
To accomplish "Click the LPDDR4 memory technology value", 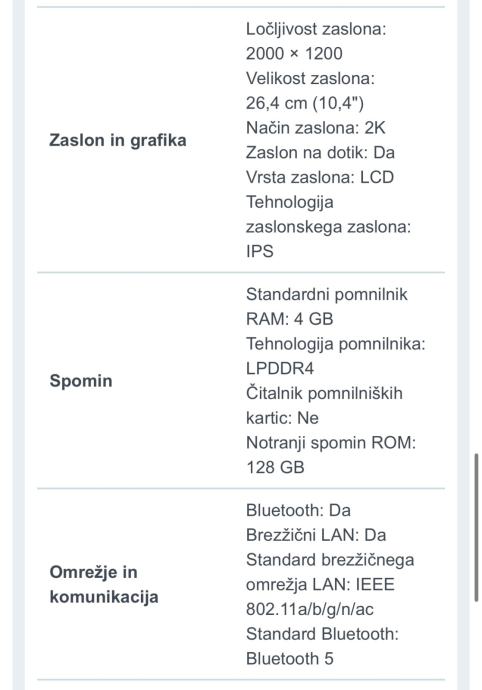I will [x=280, y=368].
